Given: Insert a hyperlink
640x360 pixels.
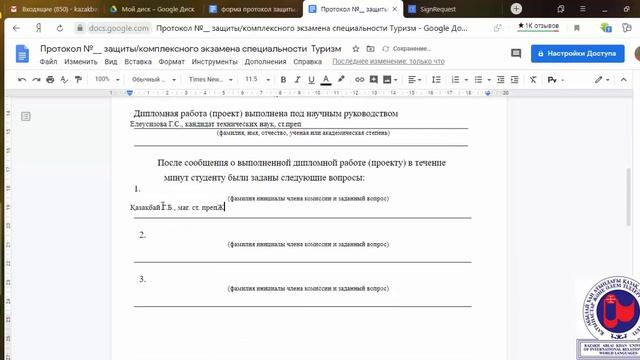Looking at the screenshot, I should (359, 80).
